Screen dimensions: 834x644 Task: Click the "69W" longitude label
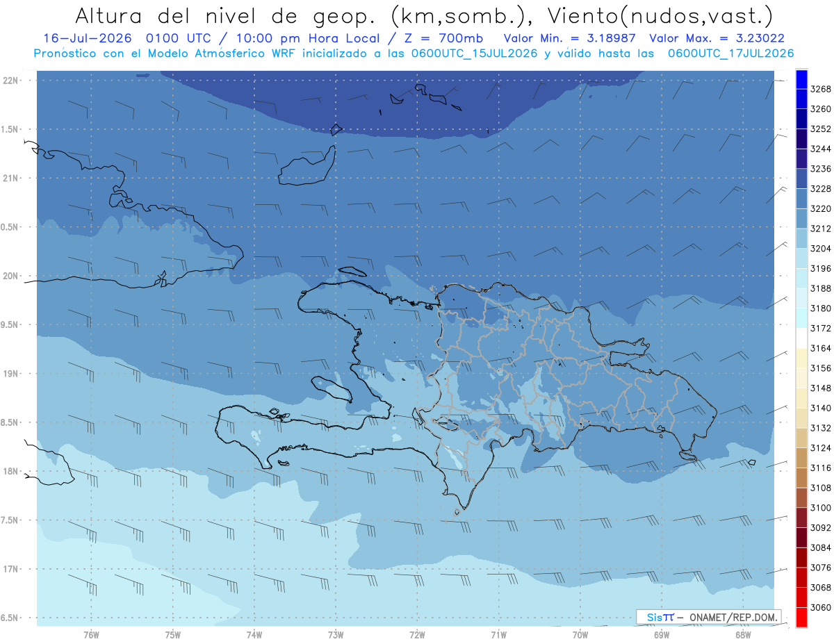pyautogui.click(x=661, y=635)
